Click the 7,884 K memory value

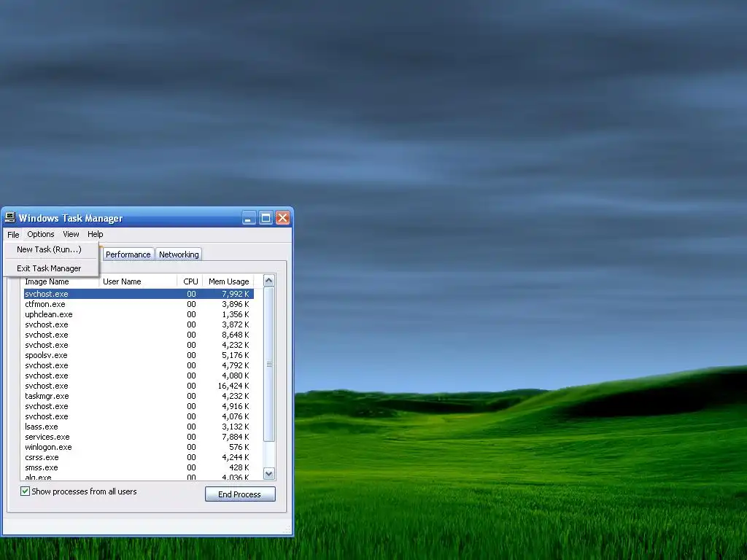(236, 437)
